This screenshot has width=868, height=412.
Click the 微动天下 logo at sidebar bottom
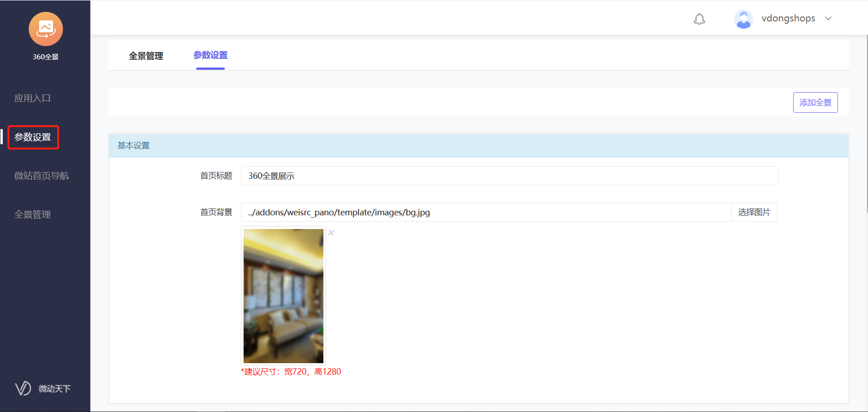(43, 388)
